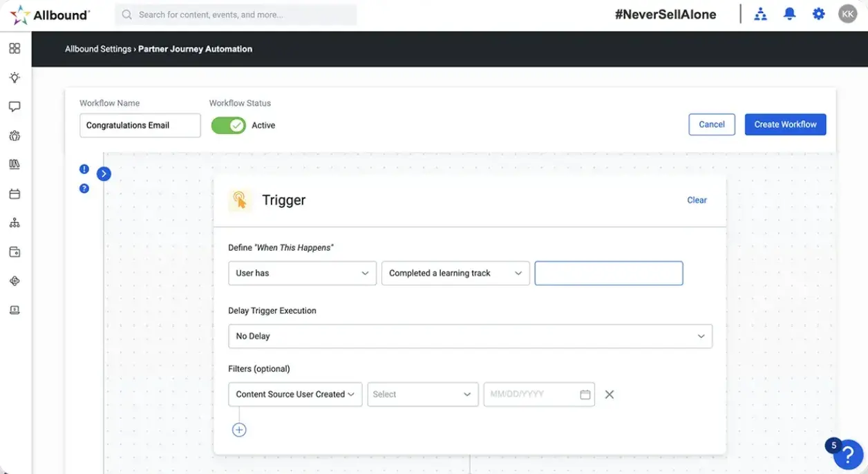
Task: Click the lightbulb icon in sidebar
Action: pyautogui.click(x=15, y=77)
